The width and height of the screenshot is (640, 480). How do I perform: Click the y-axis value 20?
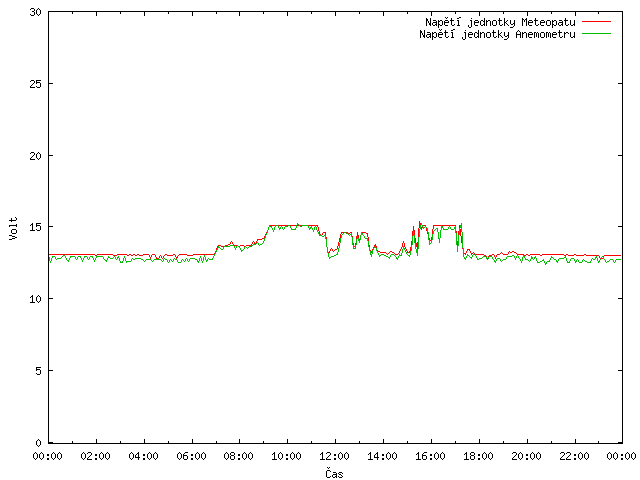pyautogui.click(x=36, y=156)
